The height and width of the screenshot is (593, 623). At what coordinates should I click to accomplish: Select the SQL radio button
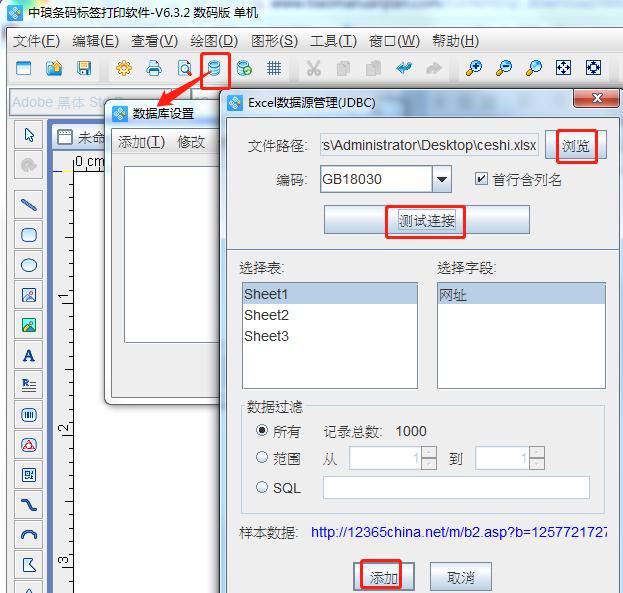(262, 487)
